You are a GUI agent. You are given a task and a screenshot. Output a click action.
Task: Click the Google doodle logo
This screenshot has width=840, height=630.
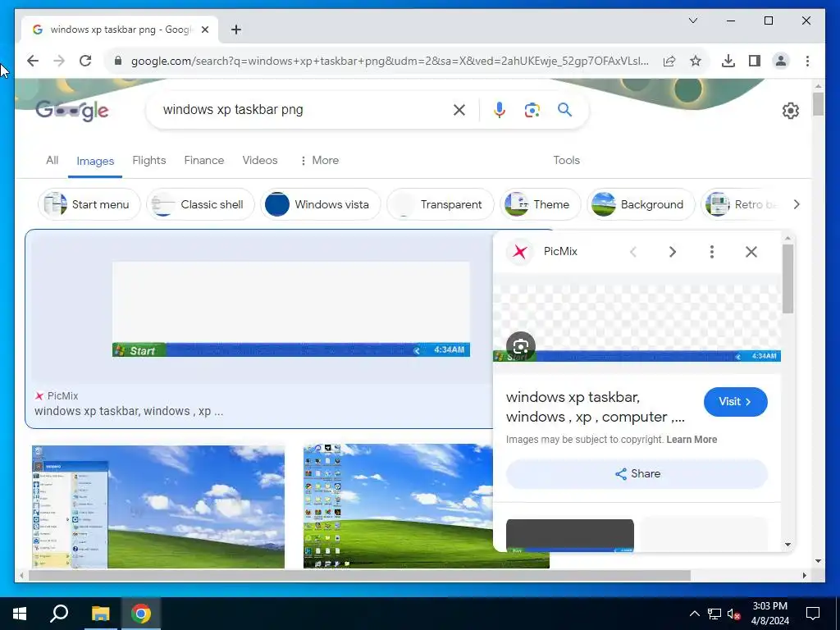(72, 111)
